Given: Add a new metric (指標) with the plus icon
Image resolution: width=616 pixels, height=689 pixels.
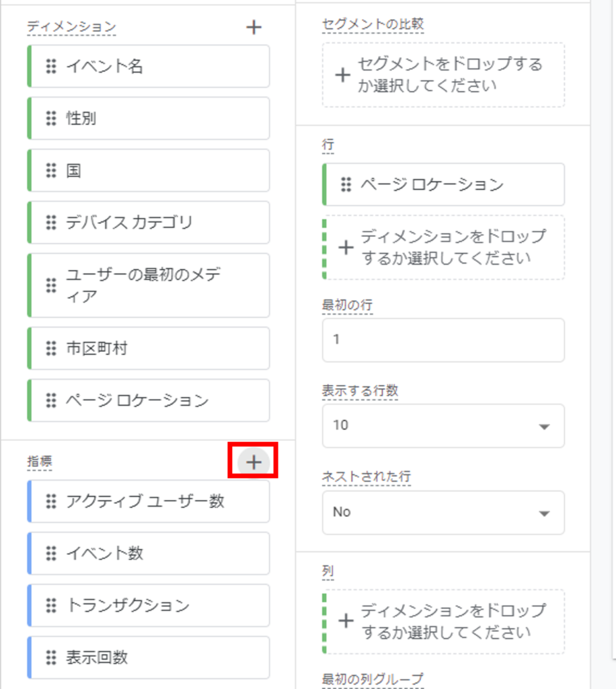Looking at the screenshot, I should (254, 462).
